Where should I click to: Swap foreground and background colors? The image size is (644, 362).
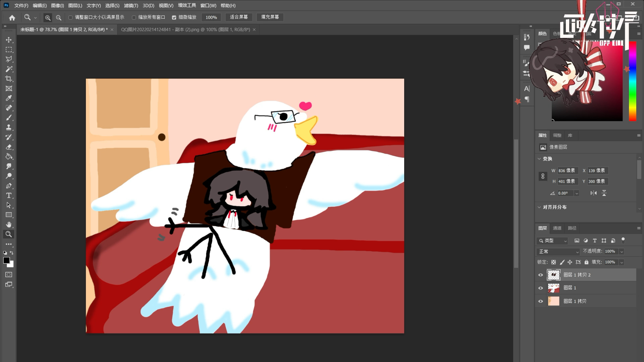point(11,253)
